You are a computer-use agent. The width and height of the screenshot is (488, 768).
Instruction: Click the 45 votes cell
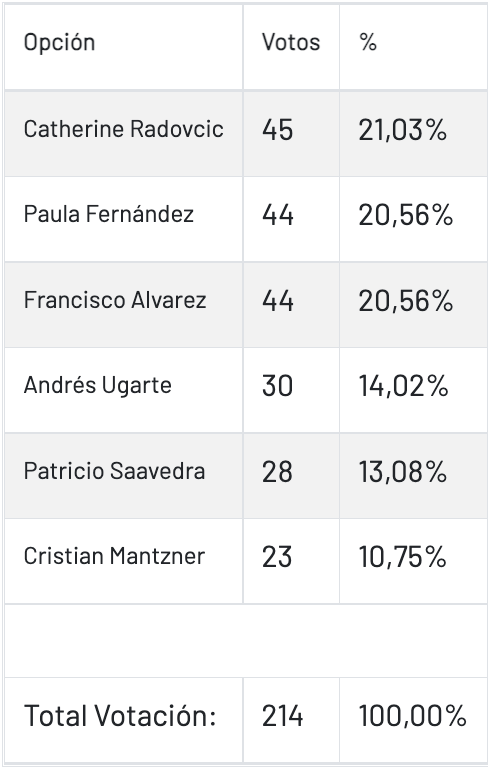277,130
